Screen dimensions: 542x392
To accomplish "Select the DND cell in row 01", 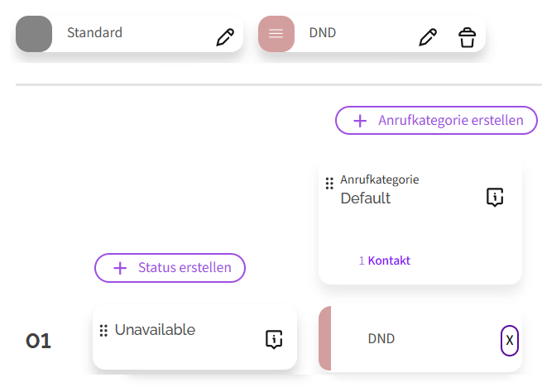I will click(x=381, y=339).
